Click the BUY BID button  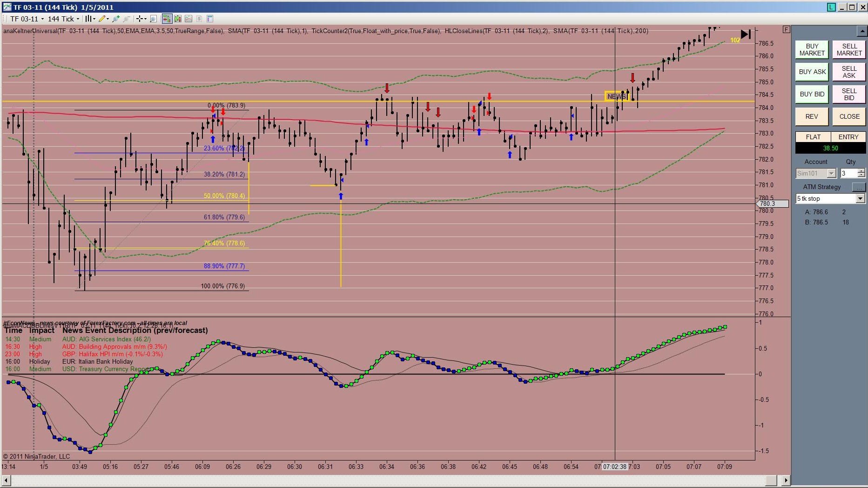point(812,94)
